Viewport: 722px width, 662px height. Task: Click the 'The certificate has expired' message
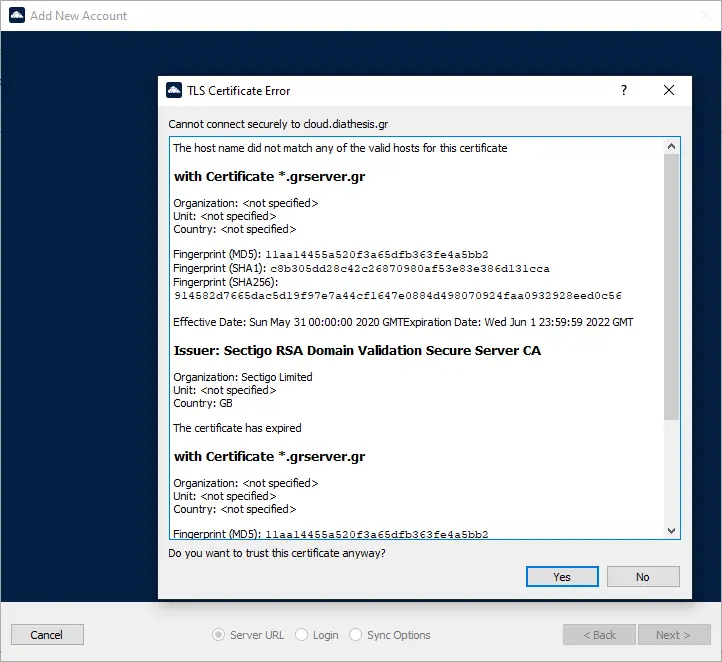point(237,428)
